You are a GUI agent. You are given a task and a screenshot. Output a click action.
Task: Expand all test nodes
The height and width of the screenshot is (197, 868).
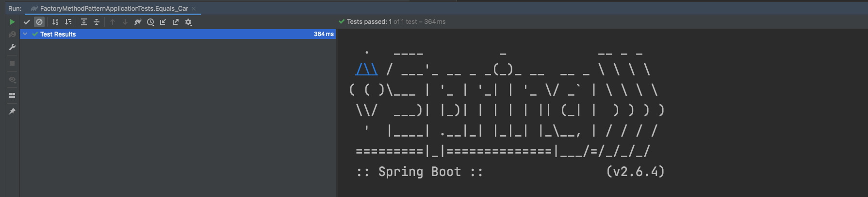84,22
